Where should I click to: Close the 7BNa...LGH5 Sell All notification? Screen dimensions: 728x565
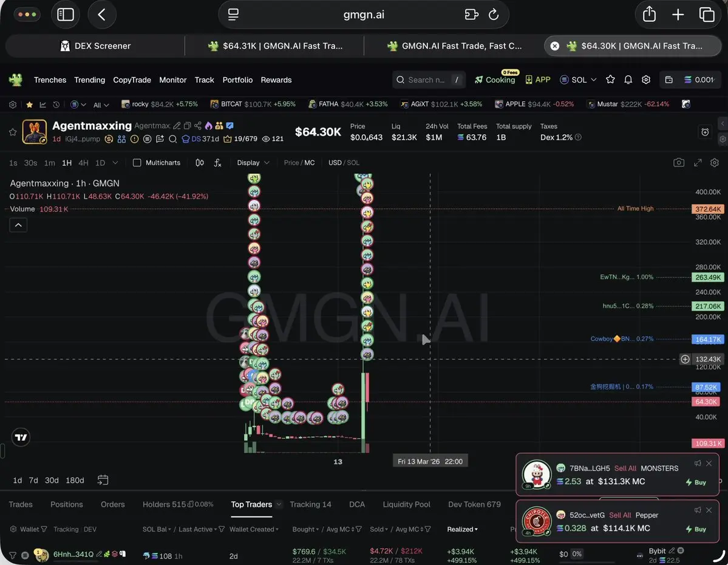[709, 464]
